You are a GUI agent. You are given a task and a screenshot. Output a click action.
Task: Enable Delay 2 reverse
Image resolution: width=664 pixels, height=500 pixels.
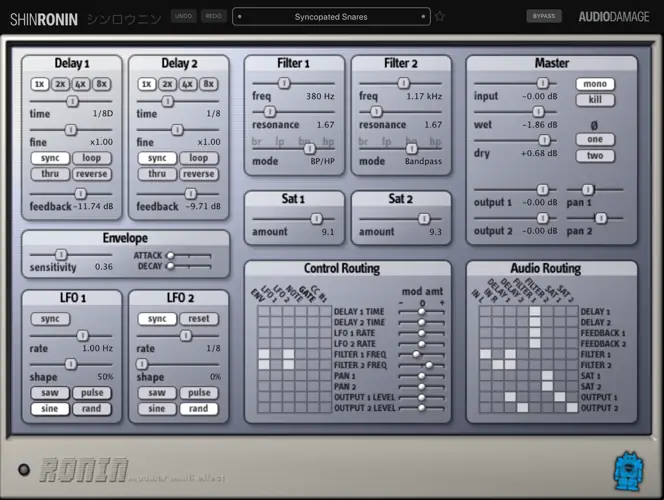pyautogui.click(x=199, y=174)
